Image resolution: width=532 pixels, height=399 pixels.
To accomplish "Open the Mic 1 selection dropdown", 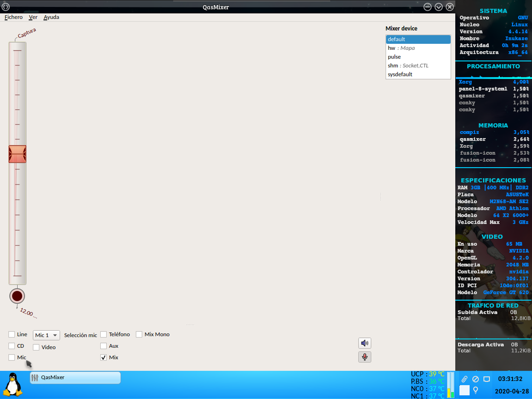I will [x=46, y=335].
